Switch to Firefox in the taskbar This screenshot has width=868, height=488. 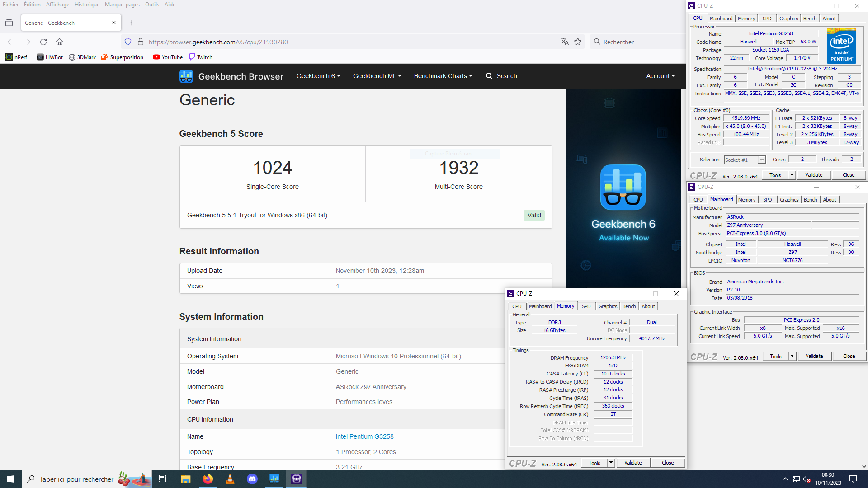pos(208,479)
